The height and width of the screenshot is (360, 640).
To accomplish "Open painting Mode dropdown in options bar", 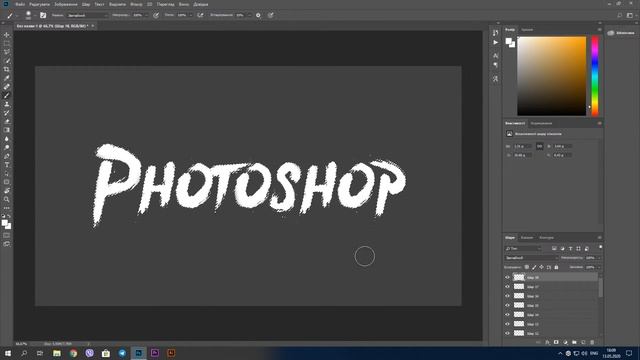I will [x=87, y=15].
